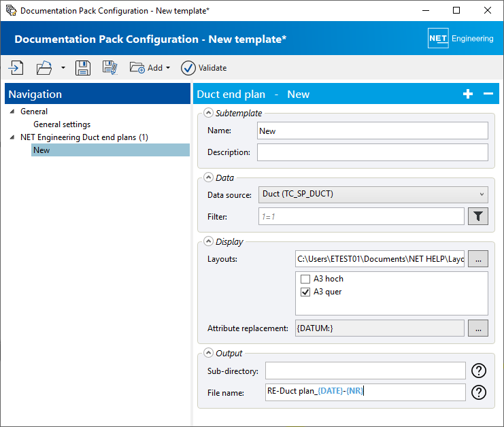Screen dimensions: 504x427
Task: Open help for File name
Action: (478, 392)
